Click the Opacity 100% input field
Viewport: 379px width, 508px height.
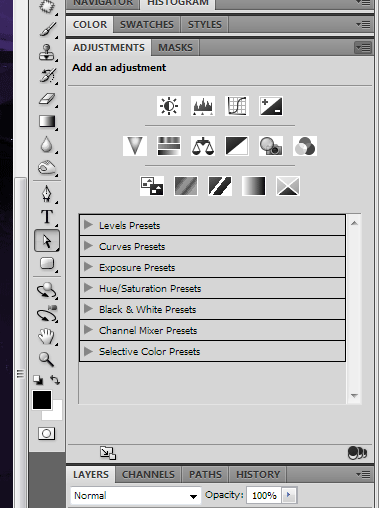point(264,495)
